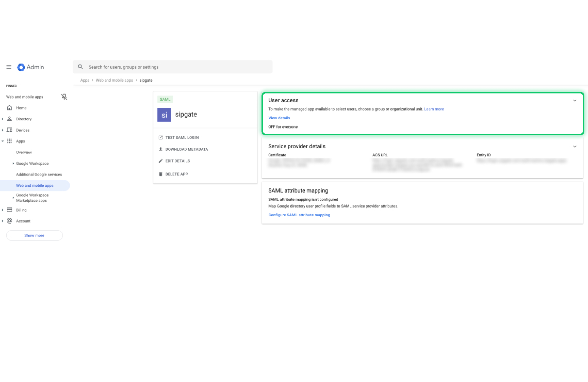Click the Directory person icon
Viewport: 588px width, 382px height.
tap(10, 119)
